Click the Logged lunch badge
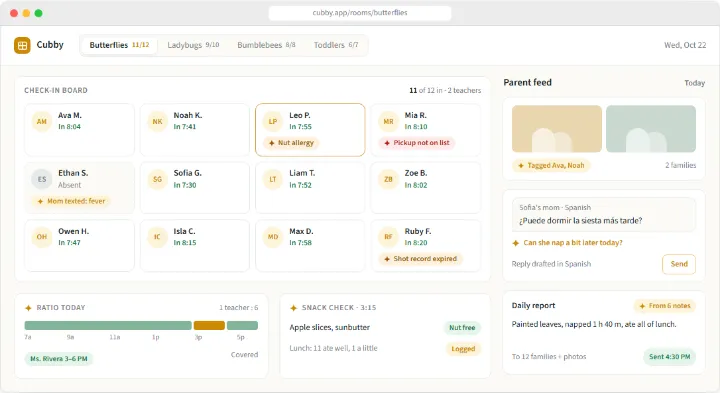720x393 pixels. (x=463, y=349)
